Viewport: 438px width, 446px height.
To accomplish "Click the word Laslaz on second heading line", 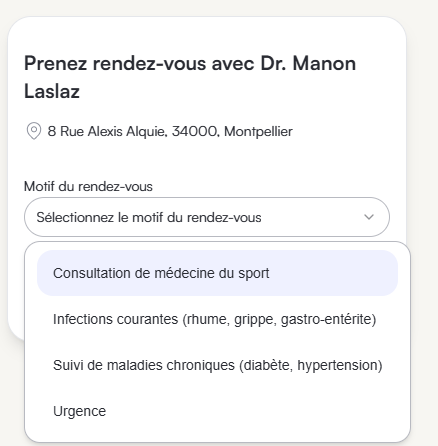I will [52, 91].
